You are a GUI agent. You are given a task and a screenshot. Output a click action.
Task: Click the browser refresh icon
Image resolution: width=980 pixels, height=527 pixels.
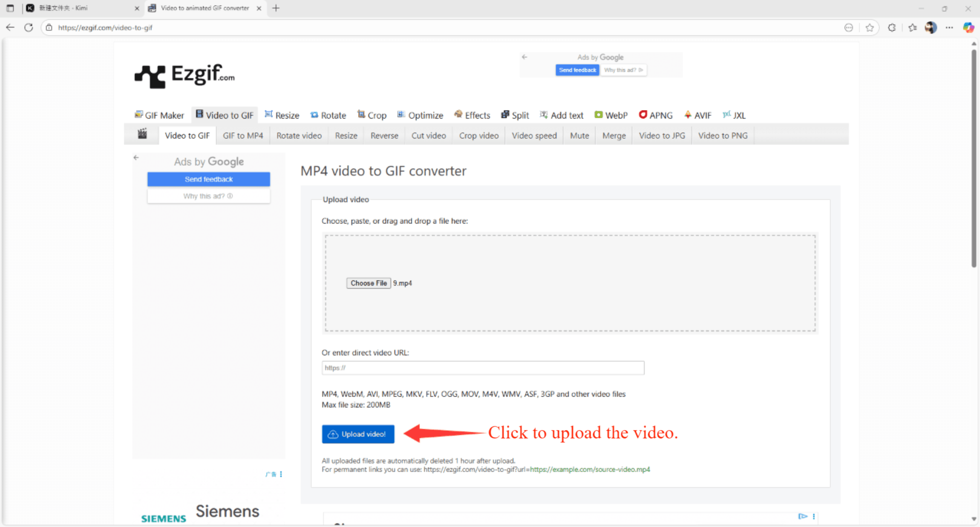coord(29,28)
